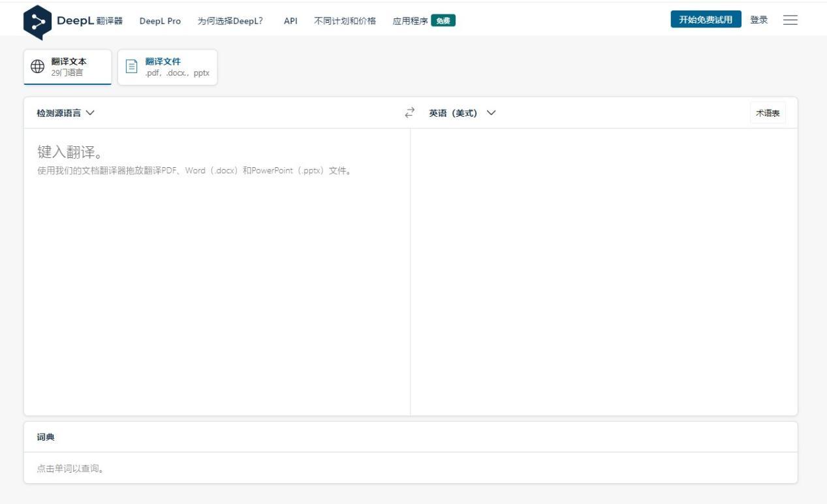Open 应用程序 navigation item
The image size is (827, 504).
[x=411, y=21]
